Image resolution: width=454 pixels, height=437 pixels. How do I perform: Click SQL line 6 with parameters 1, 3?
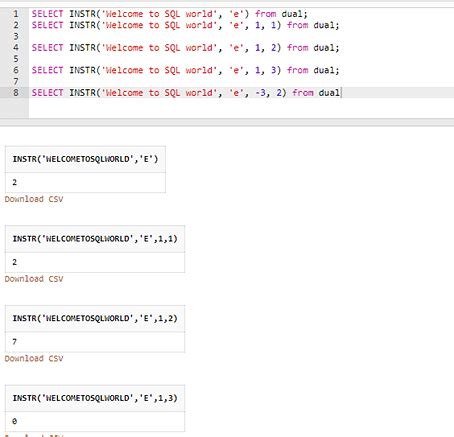(185, 70)
